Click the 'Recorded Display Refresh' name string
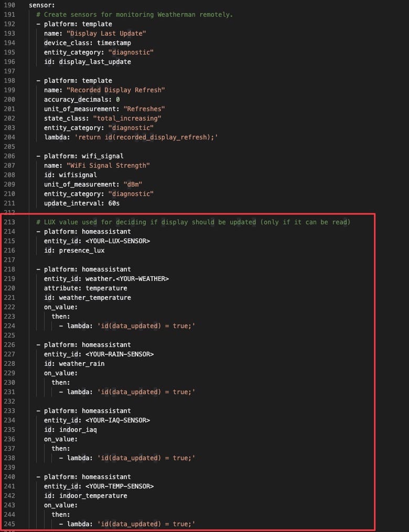 116,90
